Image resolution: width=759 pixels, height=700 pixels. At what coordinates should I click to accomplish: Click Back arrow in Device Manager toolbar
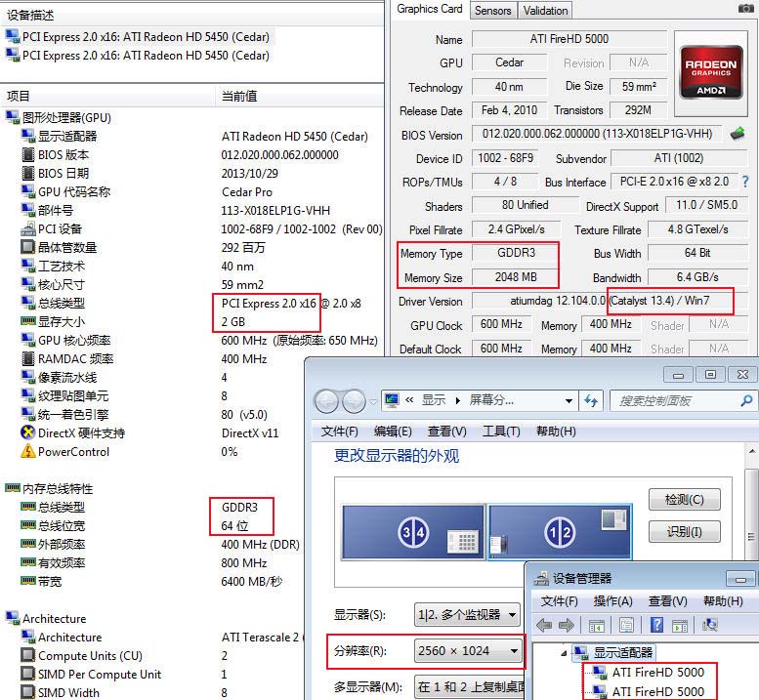point(544,625)
